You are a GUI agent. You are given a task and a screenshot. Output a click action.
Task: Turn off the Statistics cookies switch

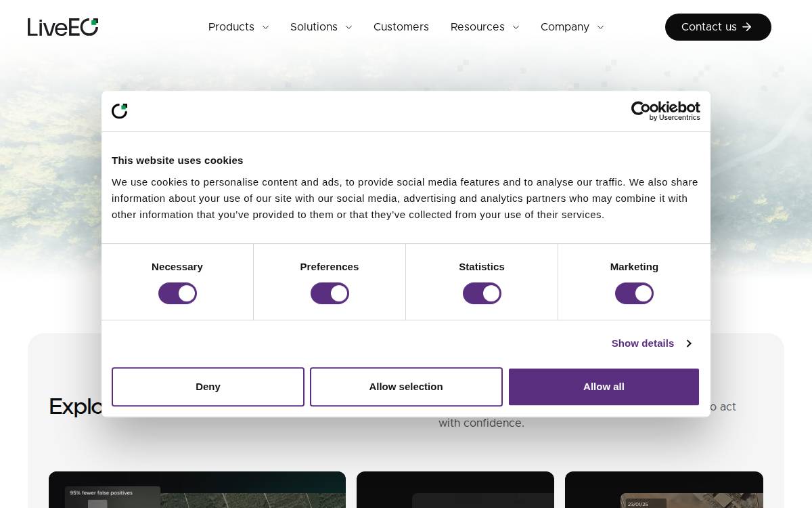pos(482,293)
